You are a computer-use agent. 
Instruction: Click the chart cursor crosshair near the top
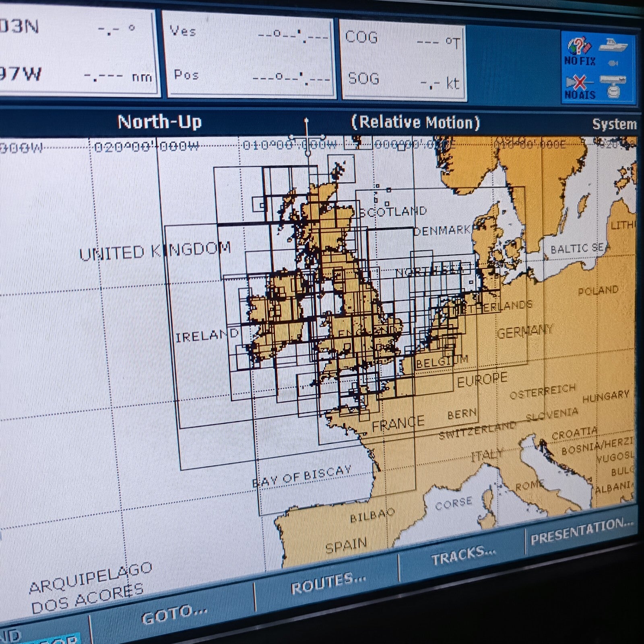pos(307,138)
